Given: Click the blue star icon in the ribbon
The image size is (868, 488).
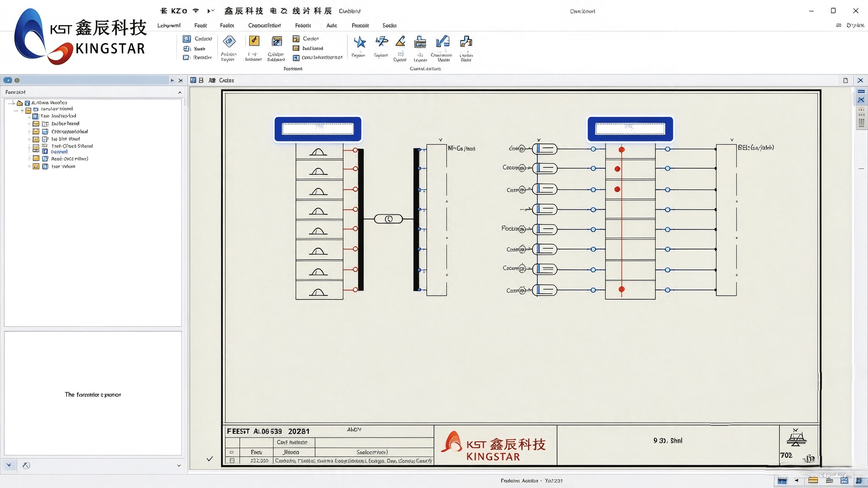Looking at the screenshot, I should click(360, 42).
